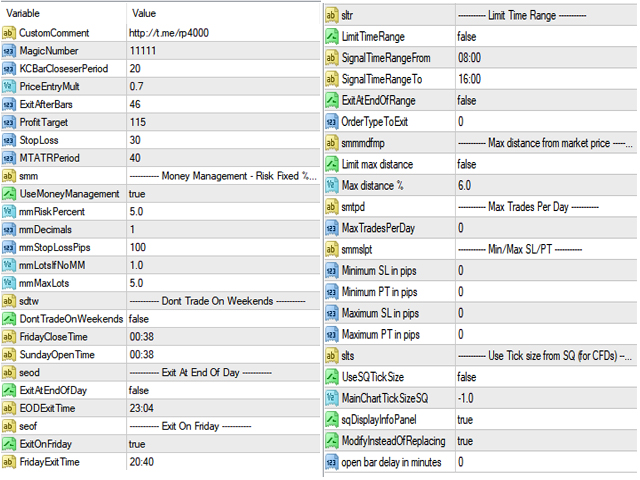Click the boolean icon beside ExitAtEndOfDay

click(x=9, y=390)
